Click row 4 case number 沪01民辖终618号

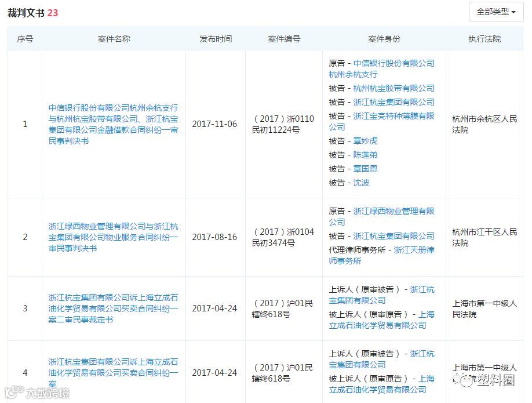coord(282,373)
